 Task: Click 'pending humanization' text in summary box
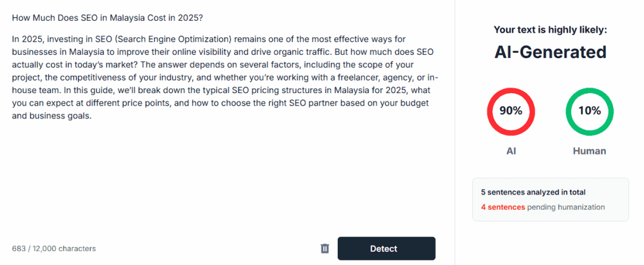[566, 207]
